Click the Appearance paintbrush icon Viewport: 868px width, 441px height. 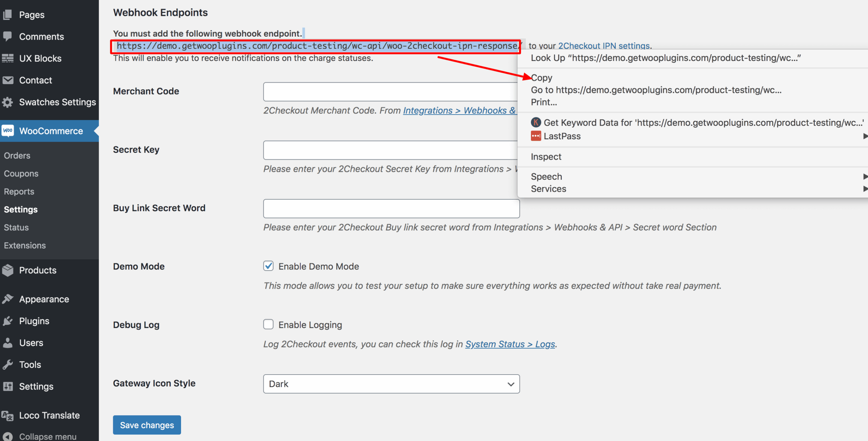pos(8,299)
